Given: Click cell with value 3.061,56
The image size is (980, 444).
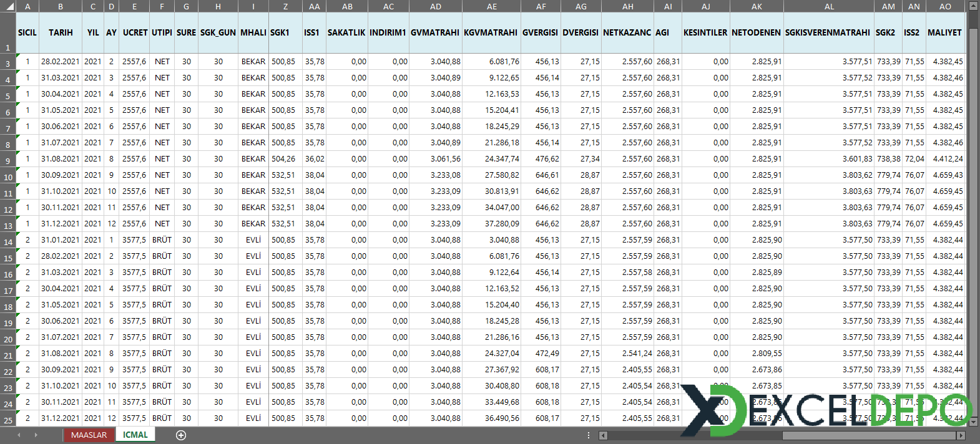Looking at the screenshot, I should pos(436,159).
